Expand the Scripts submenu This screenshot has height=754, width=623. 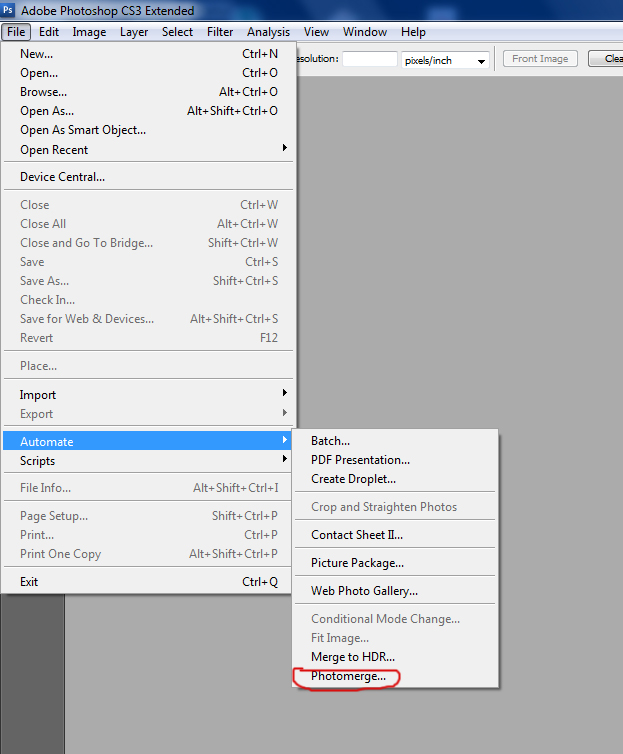[x=148, y=460]
